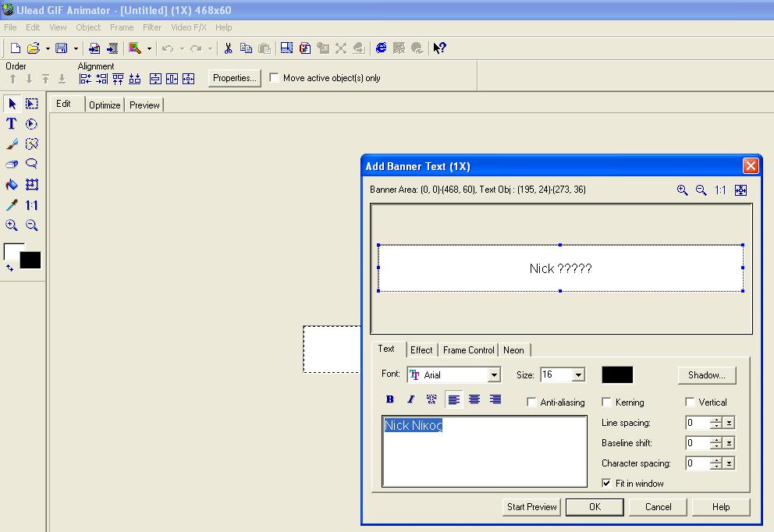Switch to the Preview tab
The width and height of the screenshot is (774, 532).
coord(144,105)
